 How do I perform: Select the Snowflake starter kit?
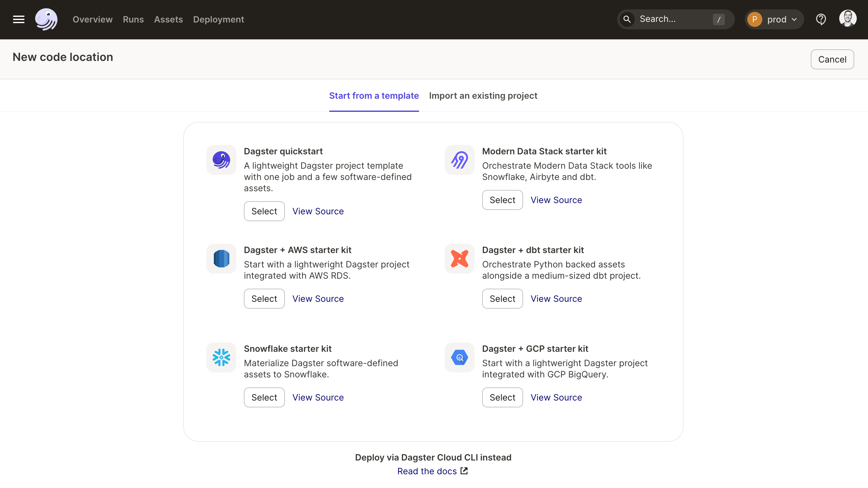tap(264, 397)
